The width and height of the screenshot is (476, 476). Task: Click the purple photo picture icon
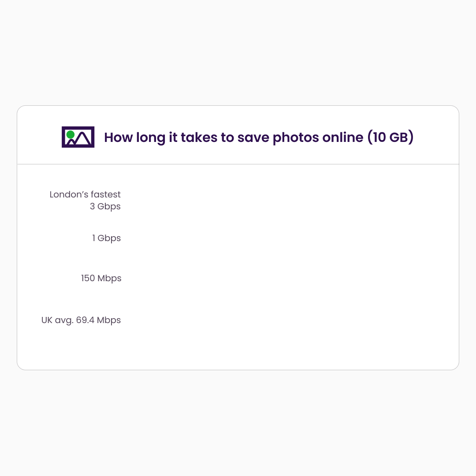pos(78,137)
